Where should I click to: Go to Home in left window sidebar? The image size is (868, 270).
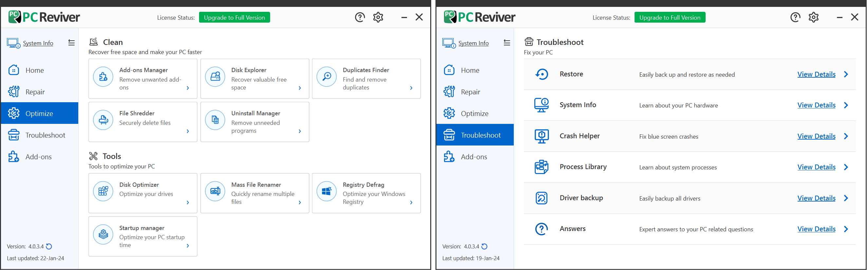click(40, 70)
